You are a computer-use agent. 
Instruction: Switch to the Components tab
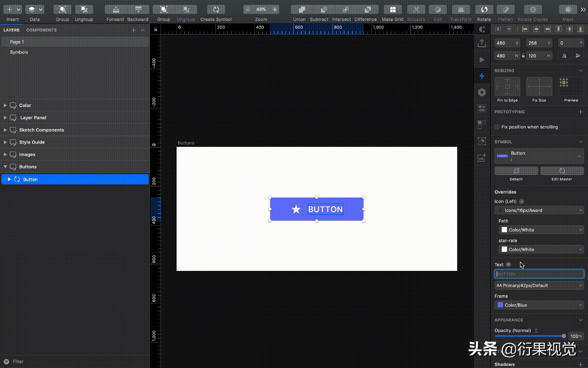pyautogui.click(x=42, y=30)
